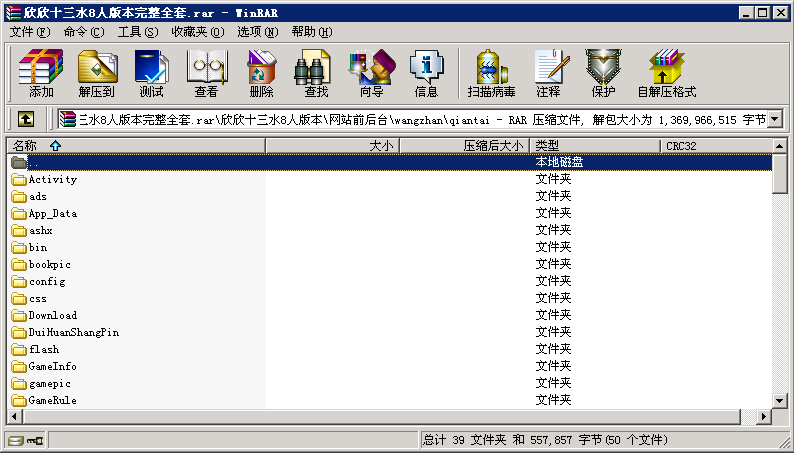Open the Comment (注释) toolbar icon
This screenshot has width=794, height=453.
point(548,74)
